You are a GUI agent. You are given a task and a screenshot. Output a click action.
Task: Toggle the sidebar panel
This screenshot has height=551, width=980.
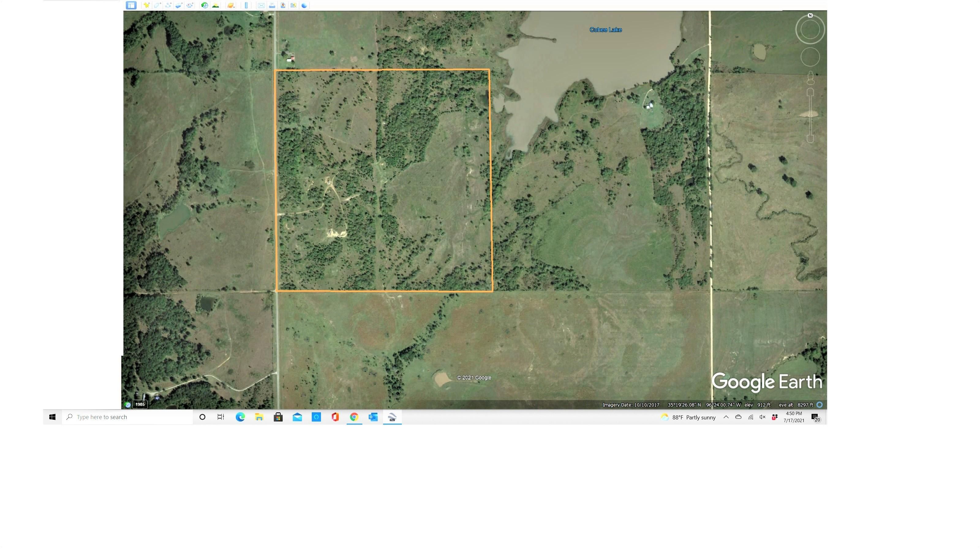point(132,5)
